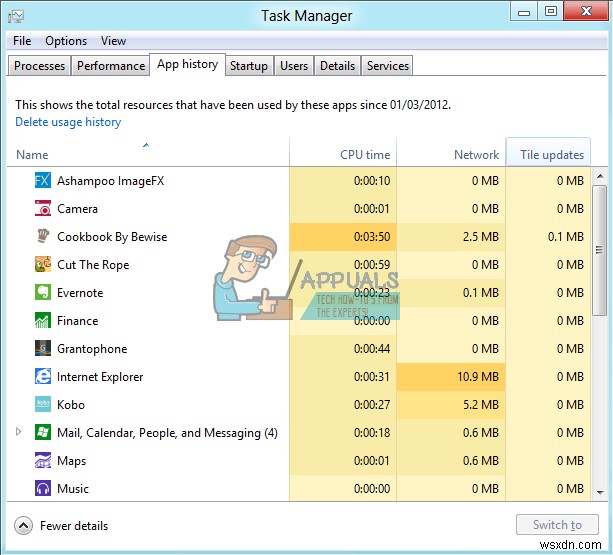Screen dimensions: 613x555
Task: Click the Evernote elephant icon
Action: coord(43,293)
